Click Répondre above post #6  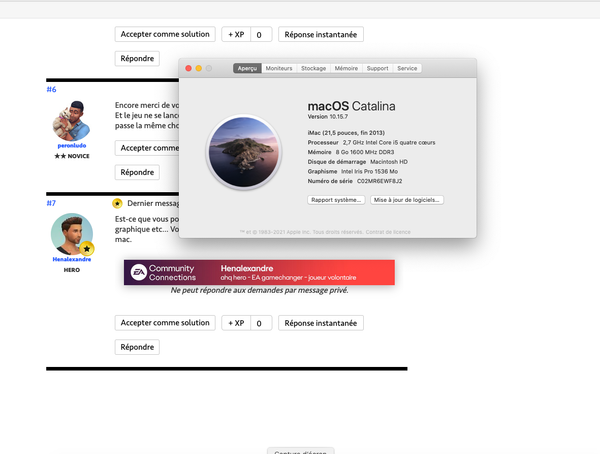(x=137, y=58)
